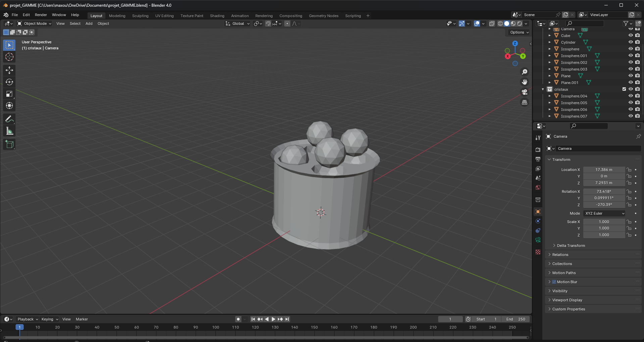The height and width of the screenshot is (342, 644).
Task: Expand the Delta Transform panel
Action: [571, 246]
